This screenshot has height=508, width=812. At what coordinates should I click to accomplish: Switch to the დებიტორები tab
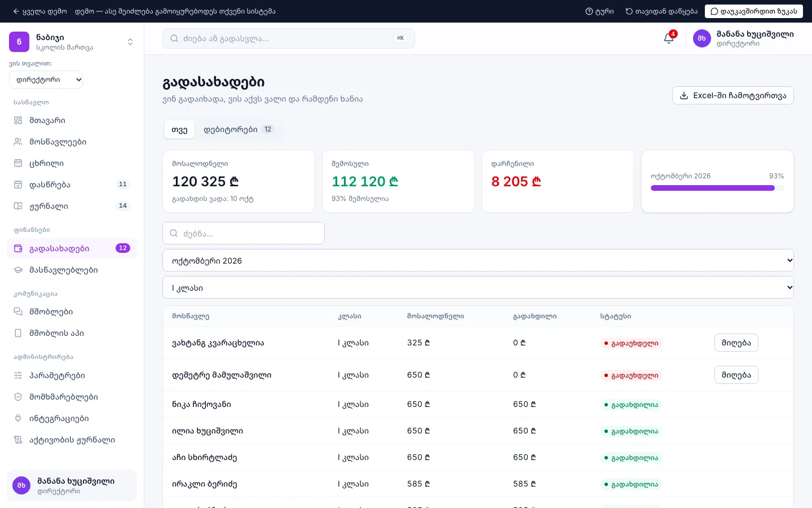(x=239, y=129)
